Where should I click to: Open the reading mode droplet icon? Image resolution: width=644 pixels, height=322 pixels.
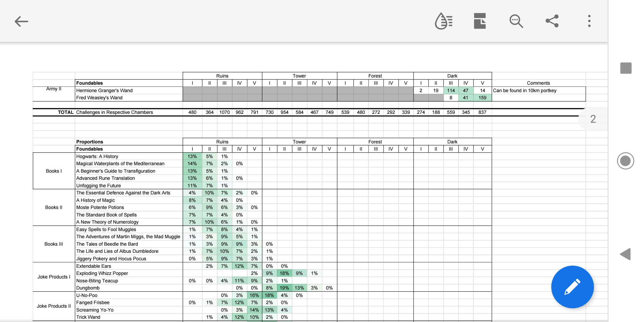(x=444, y=21)
